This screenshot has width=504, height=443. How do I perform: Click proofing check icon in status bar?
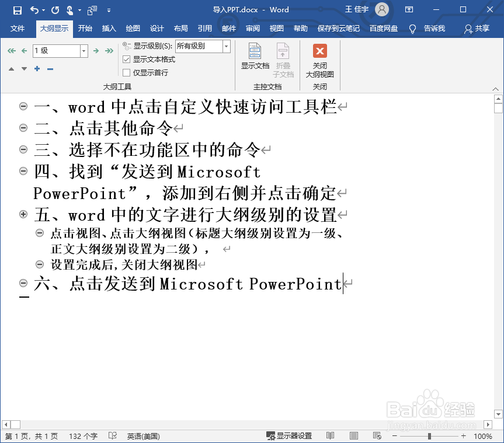point(113,435)
